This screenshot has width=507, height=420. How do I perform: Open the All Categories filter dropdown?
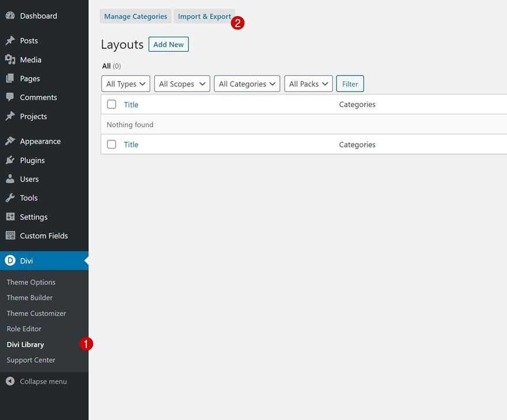pyautogui.click(x=247, y=84)
